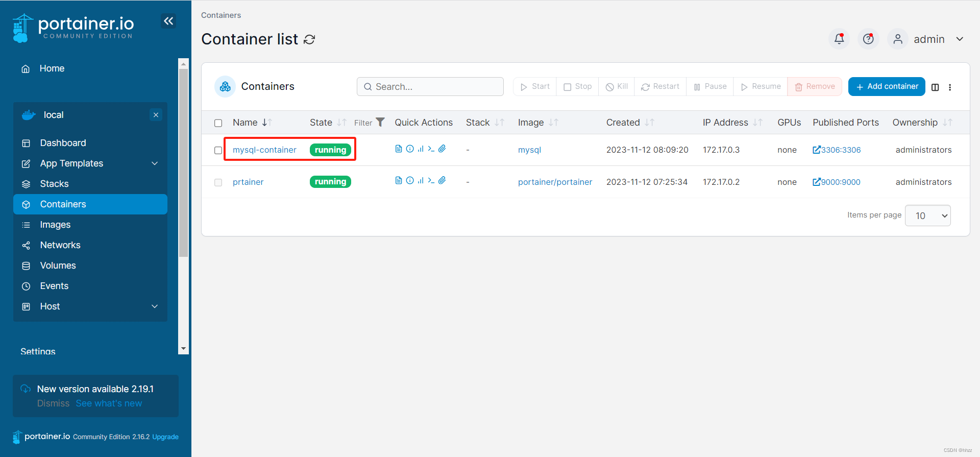Open the table settings three-dot menu
This screenshot has width=980, height=457.
click(950, 87)
